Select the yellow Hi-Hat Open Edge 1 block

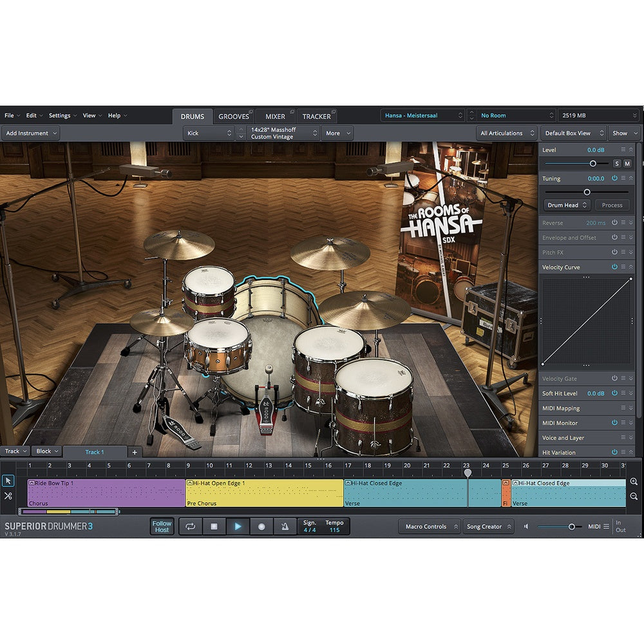(264, 493)
